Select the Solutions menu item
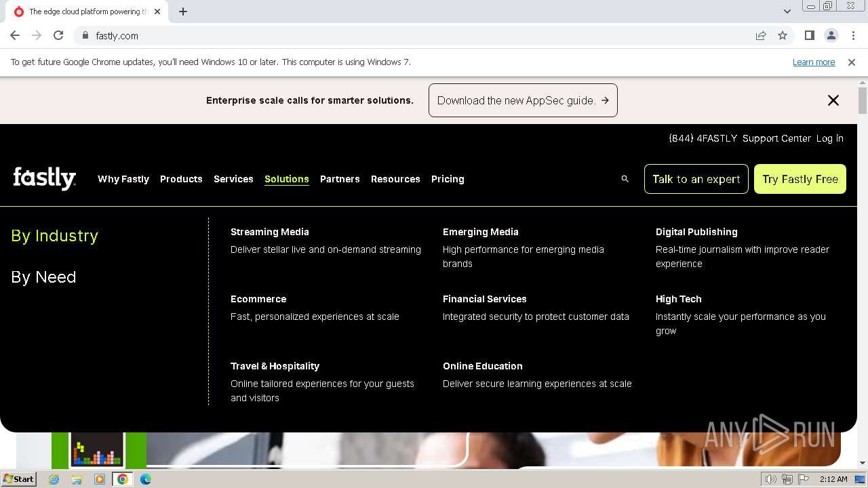 pos(287,179)
